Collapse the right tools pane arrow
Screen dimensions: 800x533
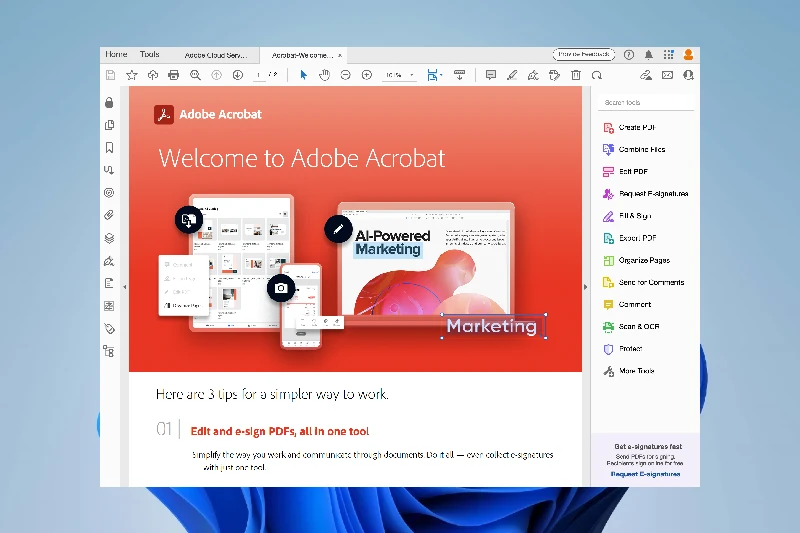click(x=585, y=287)
